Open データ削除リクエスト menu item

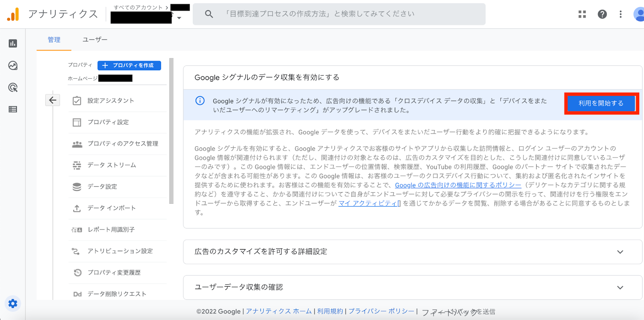coord(117,294)
